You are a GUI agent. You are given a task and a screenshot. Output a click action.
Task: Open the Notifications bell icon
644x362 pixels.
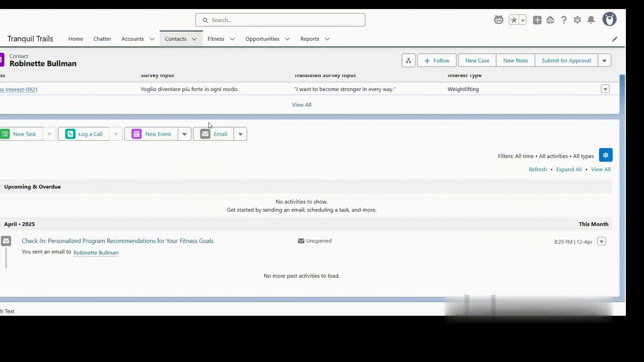(x=591, y=20)
